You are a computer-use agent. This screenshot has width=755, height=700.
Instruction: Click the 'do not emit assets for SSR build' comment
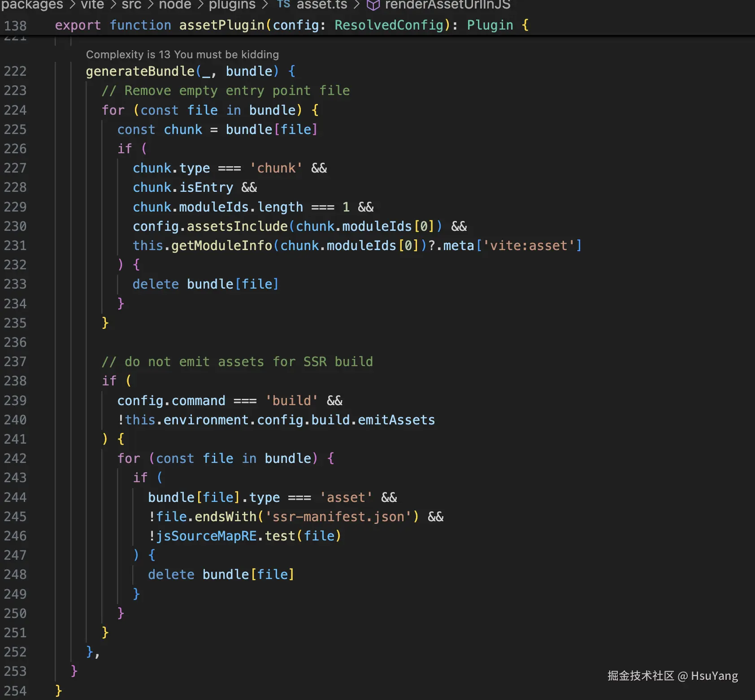point(237,362)
